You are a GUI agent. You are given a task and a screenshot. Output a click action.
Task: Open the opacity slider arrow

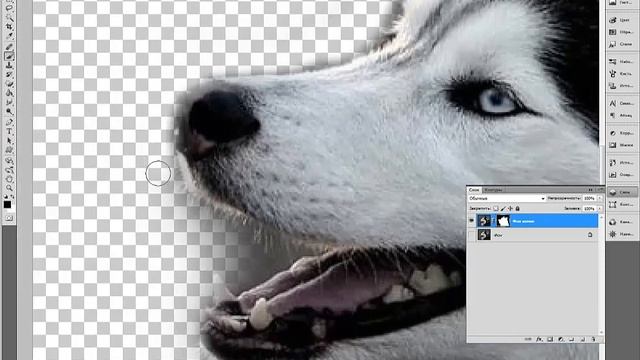click(600, 198)
